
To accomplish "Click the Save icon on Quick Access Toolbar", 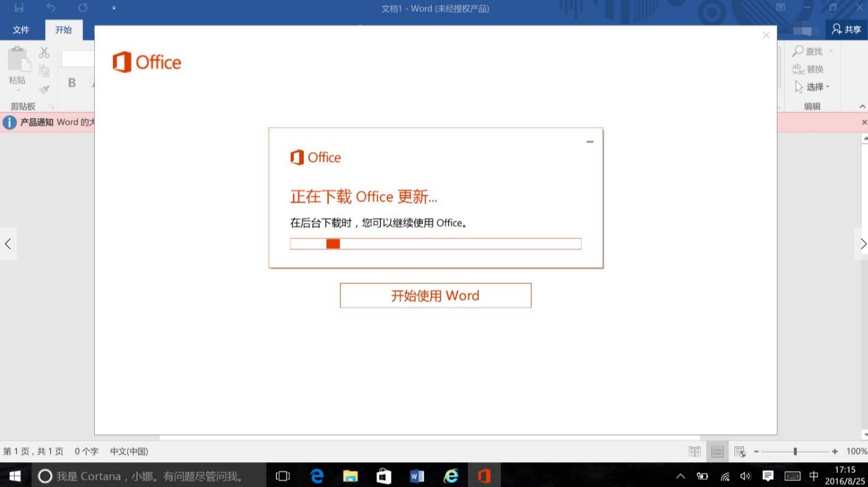I will tap(18, 8).
